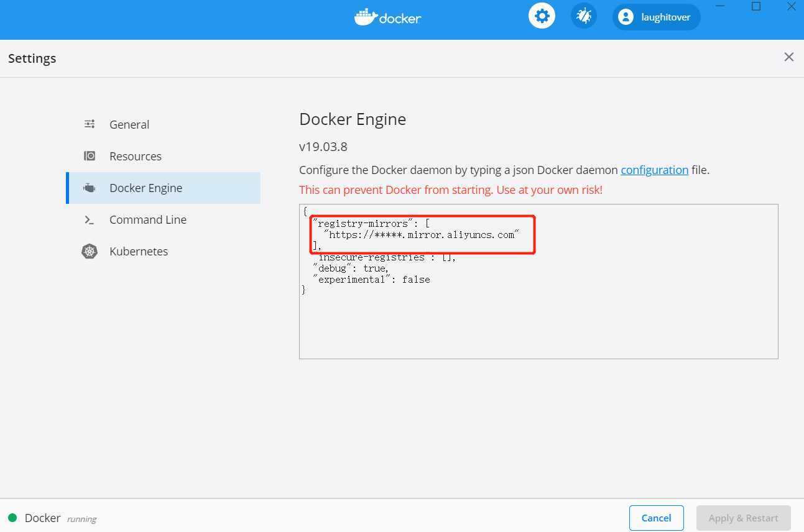Click inside the daemon JSON editor
This screenshot has height=532, width=804.
[538, 282]
